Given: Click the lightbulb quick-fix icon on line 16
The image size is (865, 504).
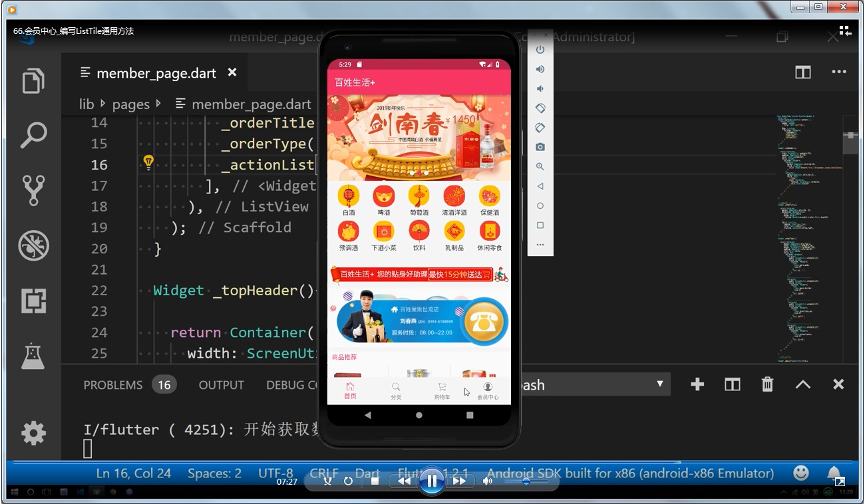Looking at the screenshot, I should pos(148,163).
